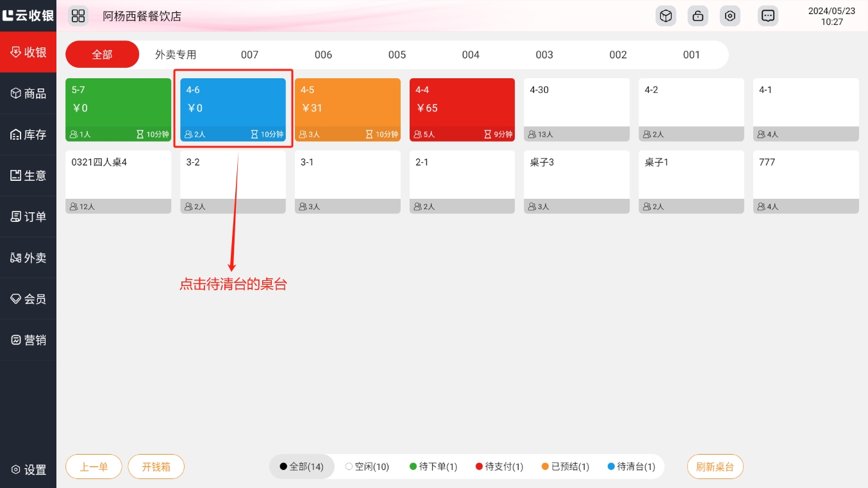868x488 pixels.
Task: Click the 3D box icon in header
Action: click(665, 16)
